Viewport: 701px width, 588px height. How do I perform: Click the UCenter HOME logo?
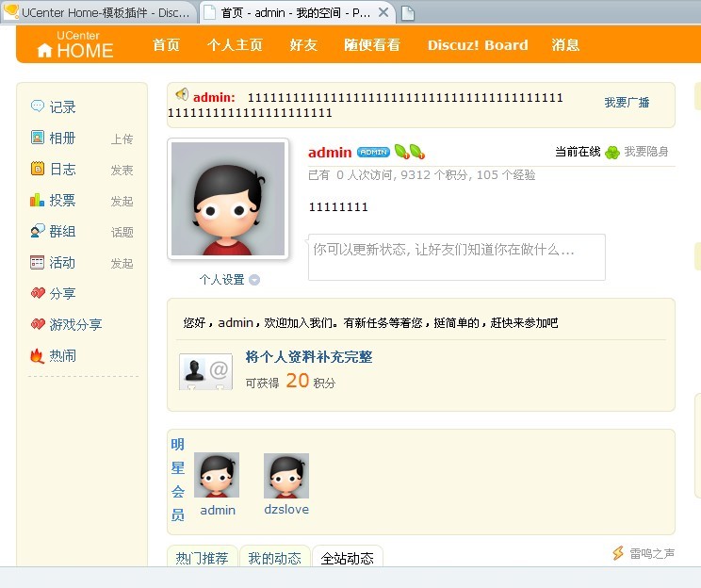[x=74, y=44]
